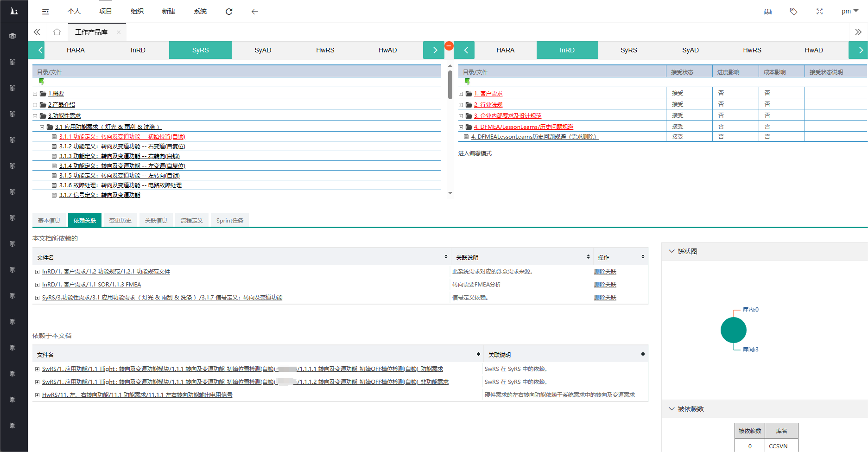Click the double right chevron at far right
Image resolution: width=868 pixels, height=452 pixels.
[858, 32]
